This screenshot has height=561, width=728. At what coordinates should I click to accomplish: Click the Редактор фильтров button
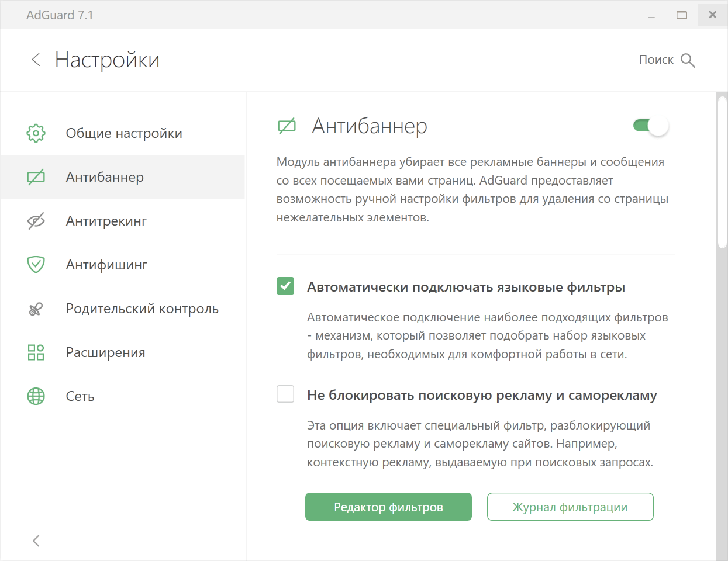[388, 507]
